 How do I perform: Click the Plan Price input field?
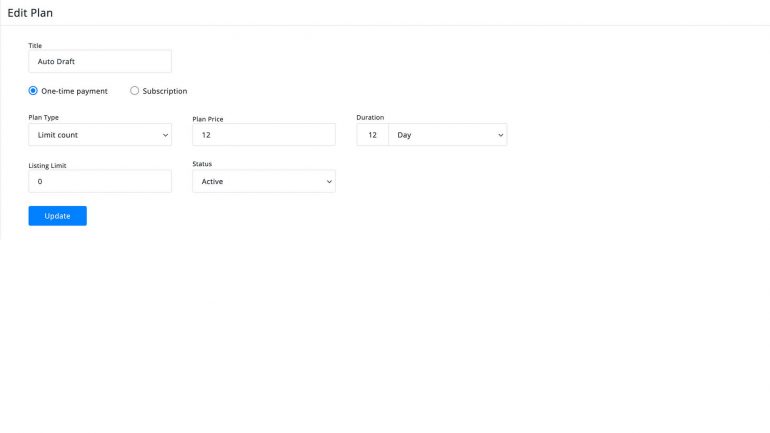[264, 135]
